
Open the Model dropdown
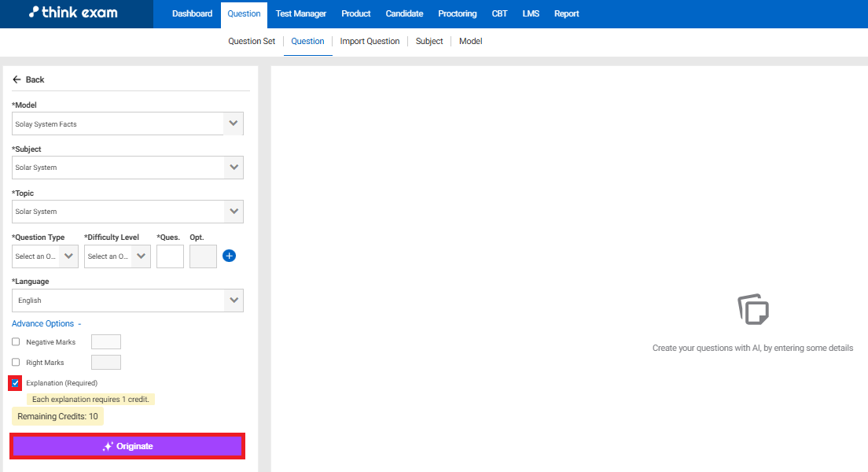pos(127,124)
